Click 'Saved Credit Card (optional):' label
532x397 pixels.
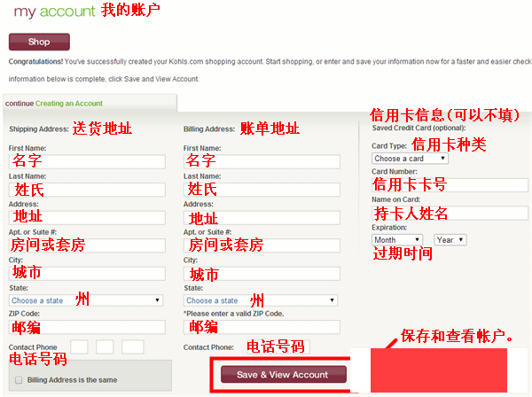419,128
